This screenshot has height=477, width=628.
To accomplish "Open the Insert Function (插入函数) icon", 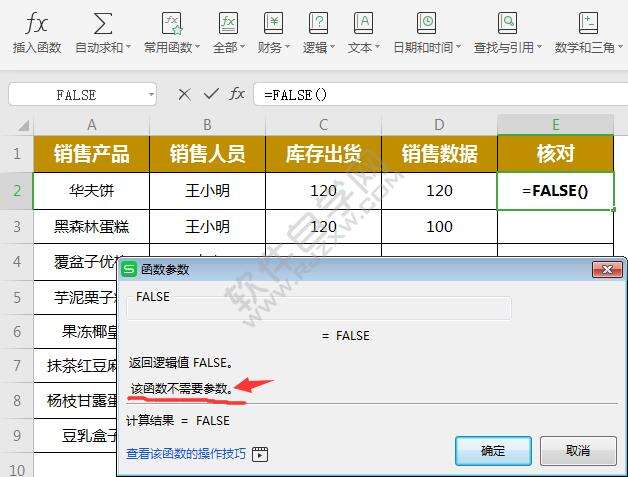I will pos(37,23).
